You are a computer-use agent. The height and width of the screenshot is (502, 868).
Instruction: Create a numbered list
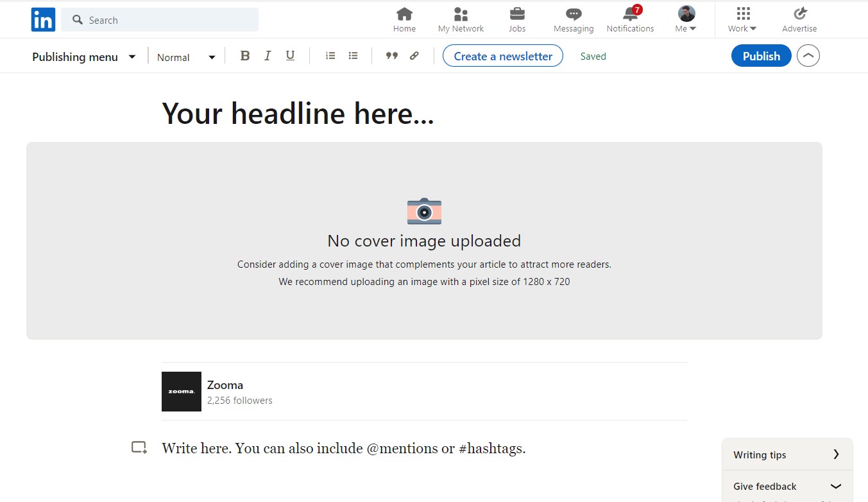330,56
